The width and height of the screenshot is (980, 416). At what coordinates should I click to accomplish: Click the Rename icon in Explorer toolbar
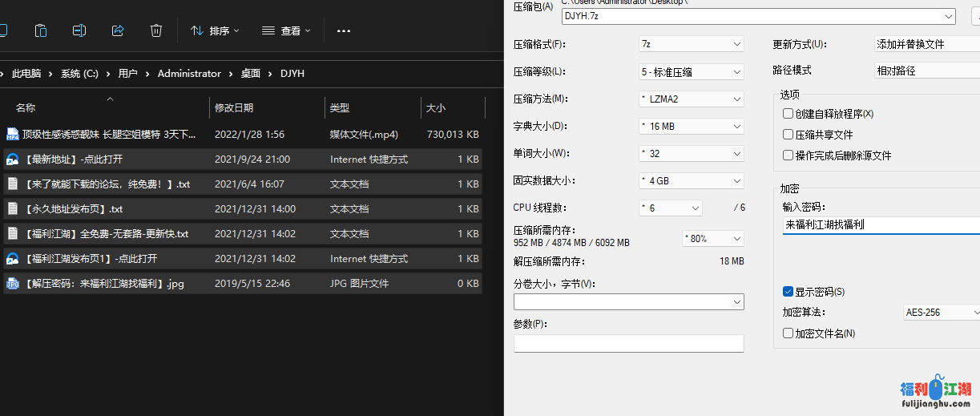[x=79, y=30]
